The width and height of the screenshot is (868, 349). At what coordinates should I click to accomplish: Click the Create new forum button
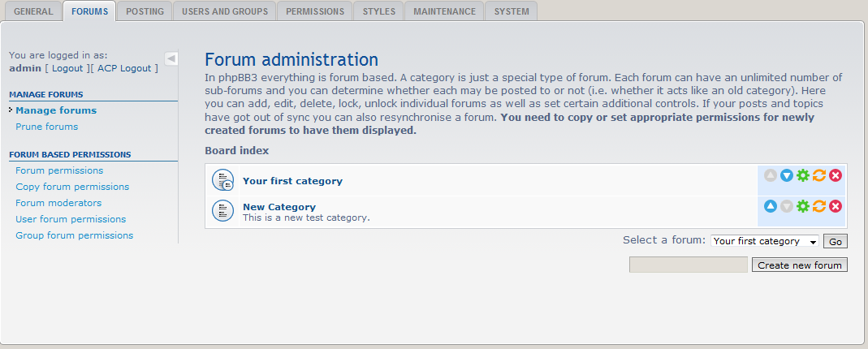point(799,265)
